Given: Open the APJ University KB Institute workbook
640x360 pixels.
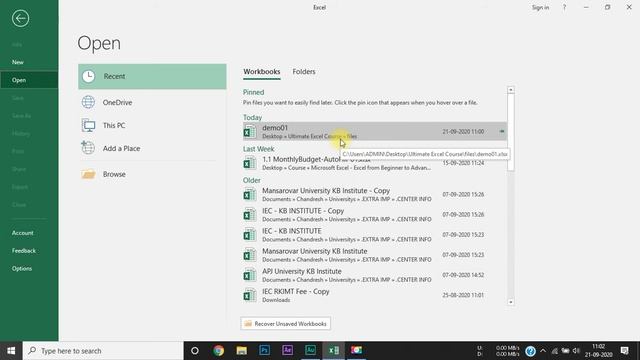Looking at the screenshot, I should 375,275.
